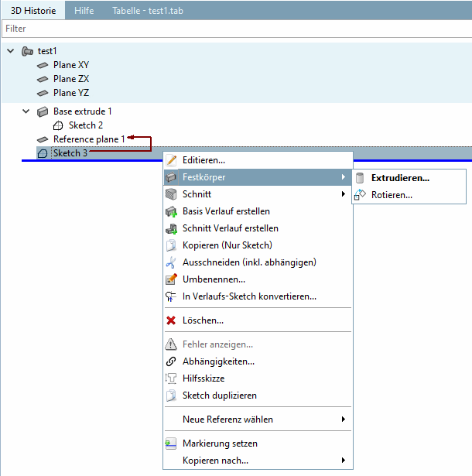Switch to the Hilfe tab
The height and width of the screenshot is (476, 472).
[84, 11]
